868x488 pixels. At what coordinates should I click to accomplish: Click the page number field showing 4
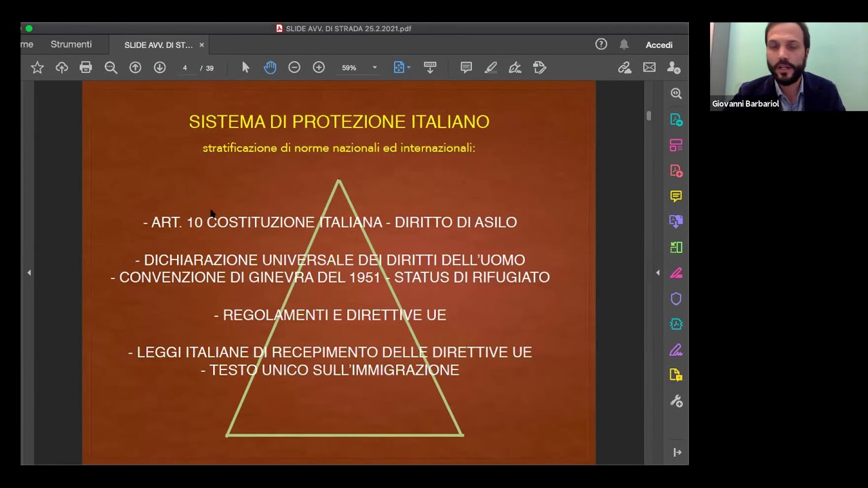coord(184,68)
